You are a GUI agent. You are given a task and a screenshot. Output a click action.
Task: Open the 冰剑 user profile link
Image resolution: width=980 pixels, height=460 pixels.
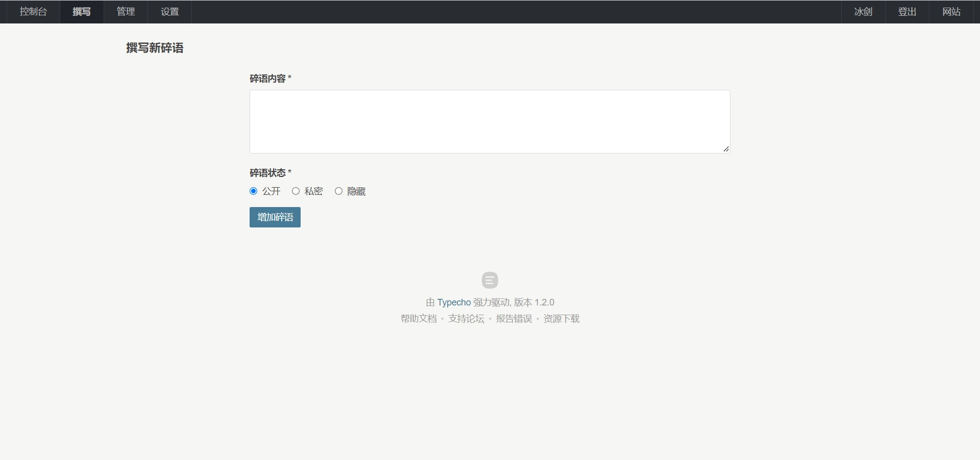click(863, 12)
